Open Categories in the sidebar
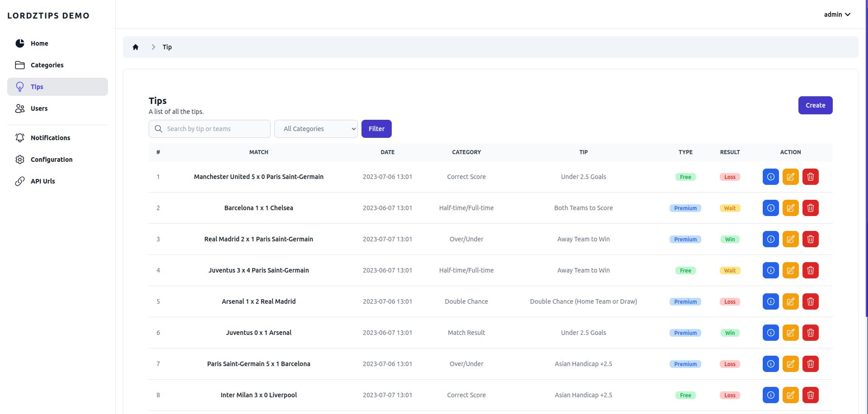This screenshot has height=414, width=868. pos(47,65)
